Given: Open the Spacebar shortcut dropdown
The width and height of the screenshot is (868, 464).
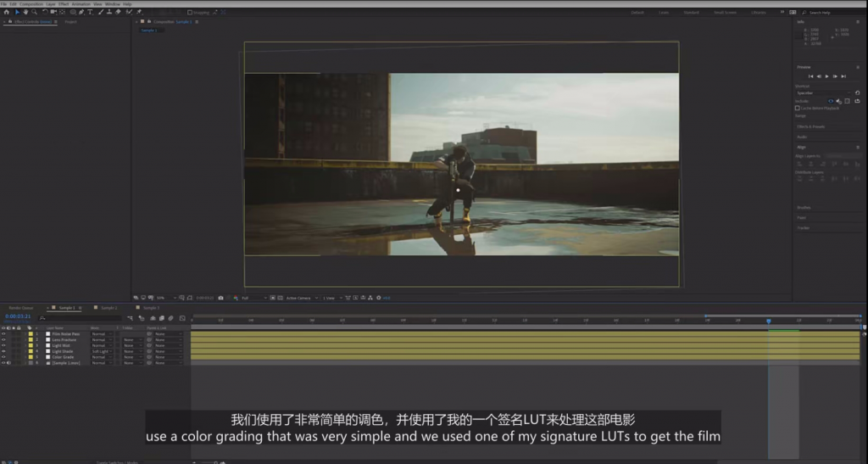Looking at the screenshot, I should pyautogui.click(x=823, y=93).
